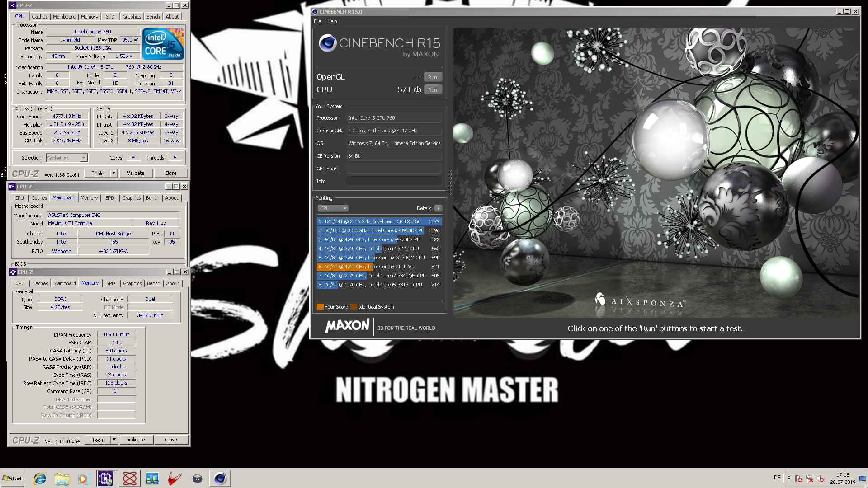Open Caches tab in CPU-Z processor window
This screenshot has width=868, height=488.
[x=39, y=17]
